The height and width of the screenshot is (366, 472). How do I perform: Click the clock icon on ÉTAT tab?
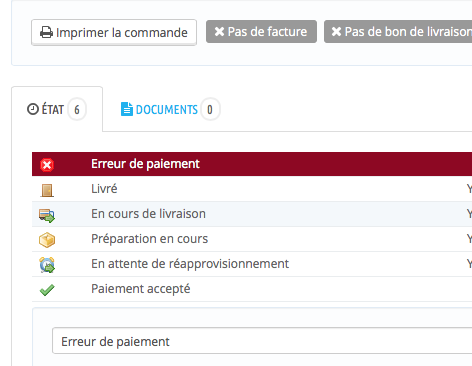[x=33, y=109]
